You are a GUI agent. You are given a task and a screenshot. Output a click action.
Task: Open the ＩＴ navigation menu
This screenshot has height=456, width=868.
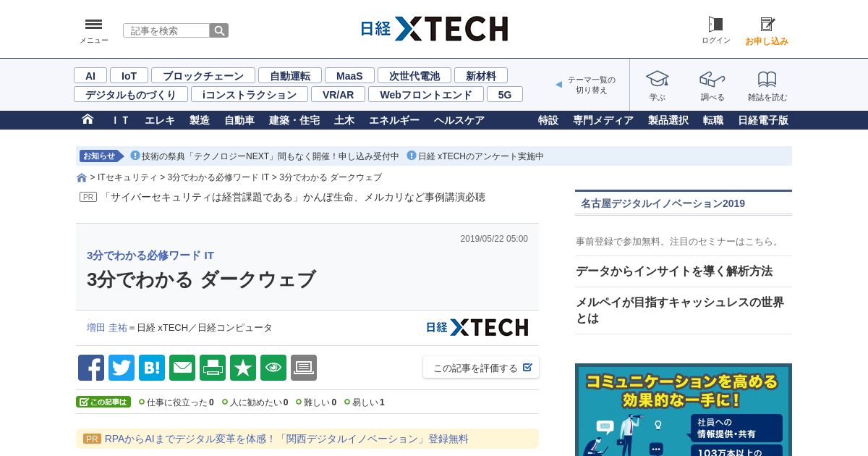coord(119,120)
